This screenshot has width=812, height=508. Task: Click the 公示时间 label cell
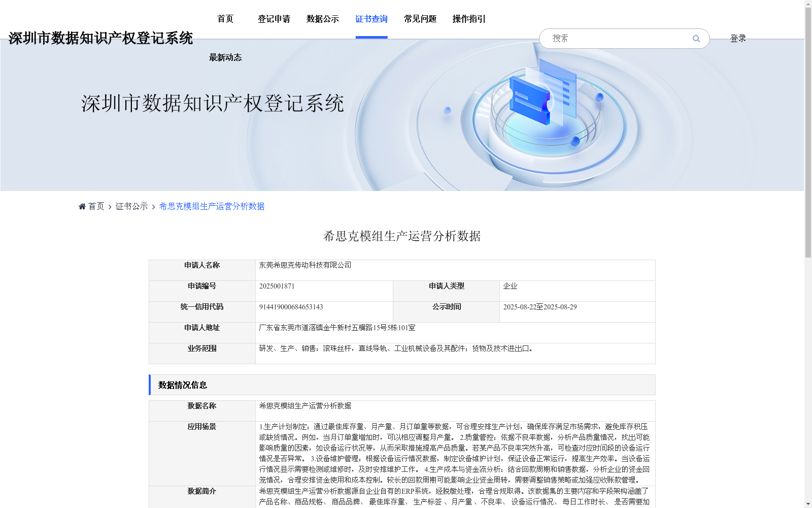pyautogui.click(x=447, y=312)
